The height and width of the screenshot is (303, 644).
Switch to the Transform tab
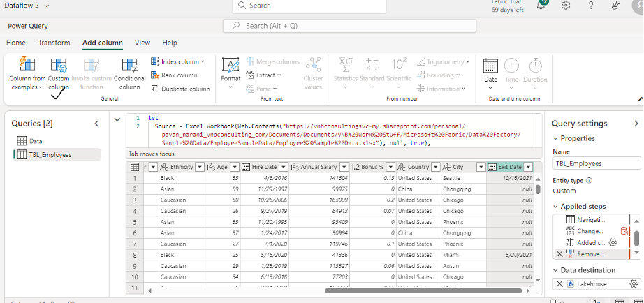[x=54, y=43]
